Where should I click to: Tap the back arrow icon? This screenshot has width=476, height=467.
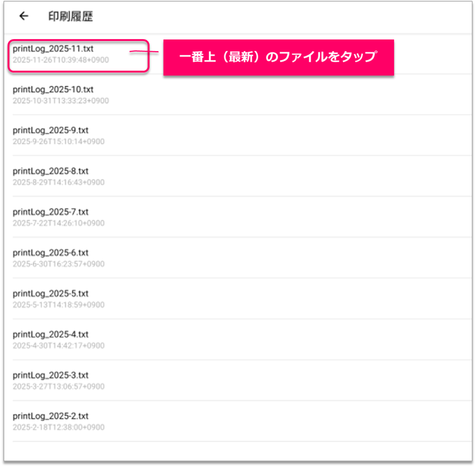(x=24, y=16)
